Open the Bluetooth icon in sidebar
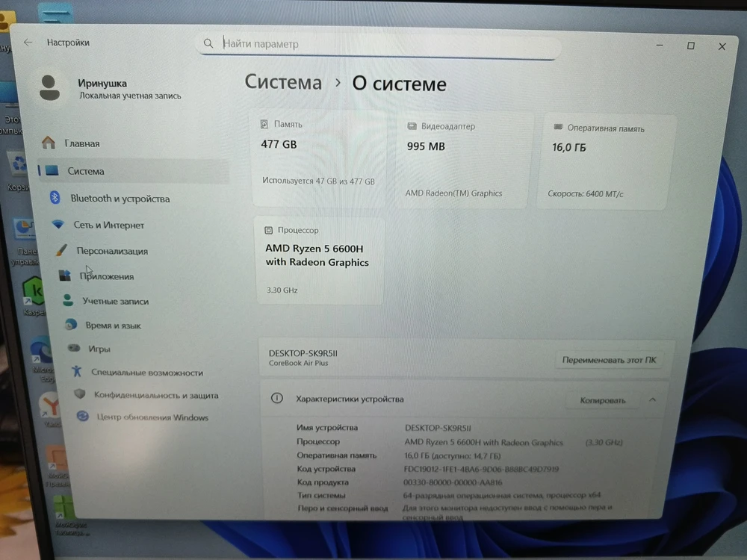Image resolution: width=747 pixels, height=560 pixels. point(55,198)
